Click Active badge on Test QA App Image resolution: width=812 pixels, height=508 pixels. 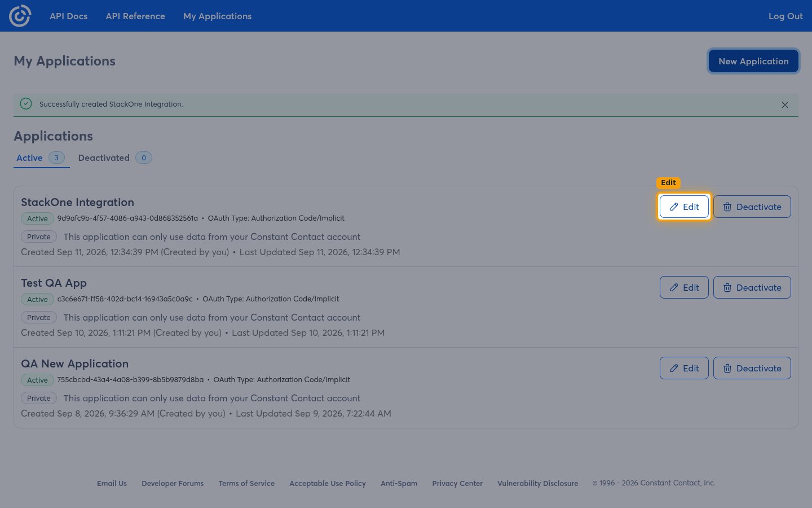click(x=37, y=299)
